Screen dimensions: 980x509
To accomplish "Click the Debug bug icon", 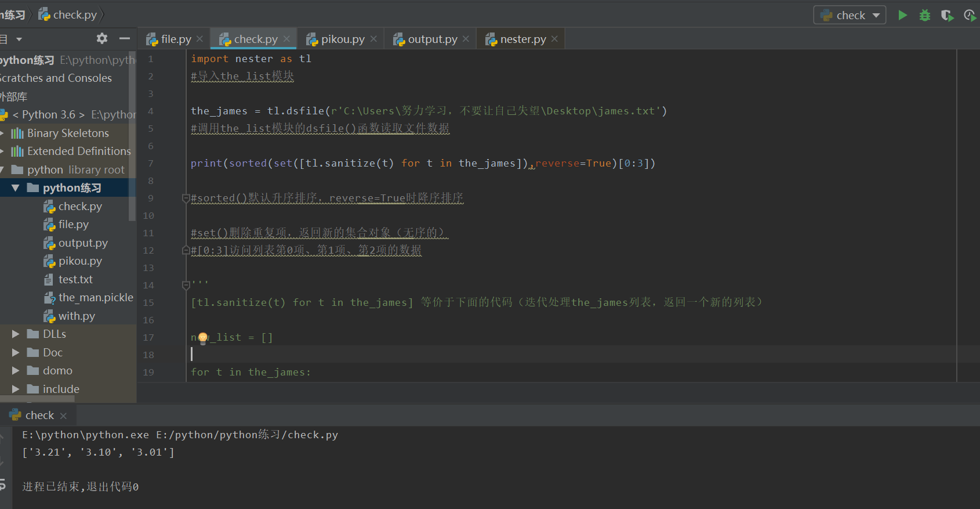I will (x=925, y=15).
